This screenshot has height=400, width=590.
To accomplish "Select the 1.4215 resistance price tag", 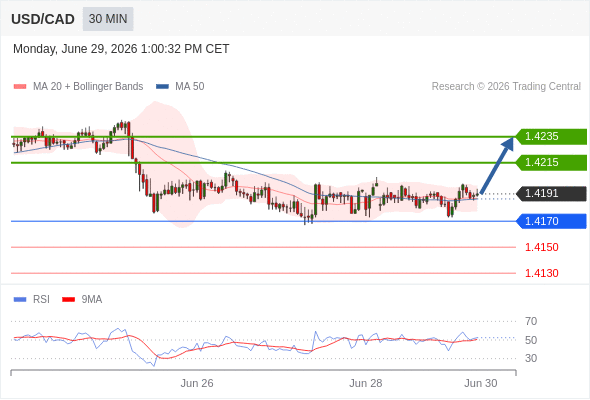I will 551,163.
